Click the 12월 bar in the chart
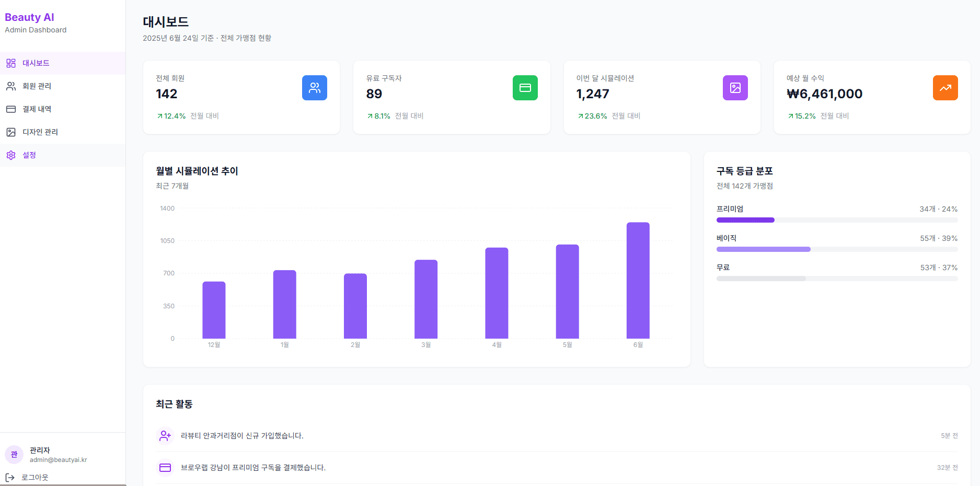The image size is (980, 486). (x=214, y=310)
